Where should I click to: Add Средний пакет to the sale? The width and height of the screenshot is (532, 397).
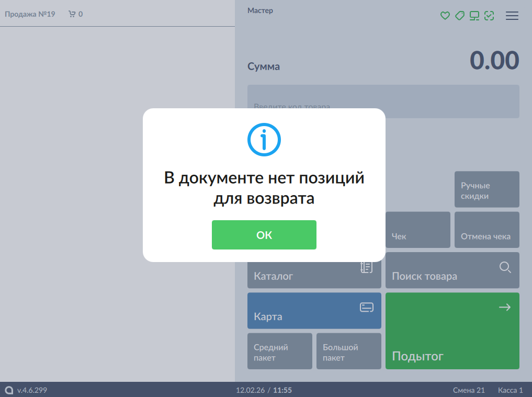279,351
